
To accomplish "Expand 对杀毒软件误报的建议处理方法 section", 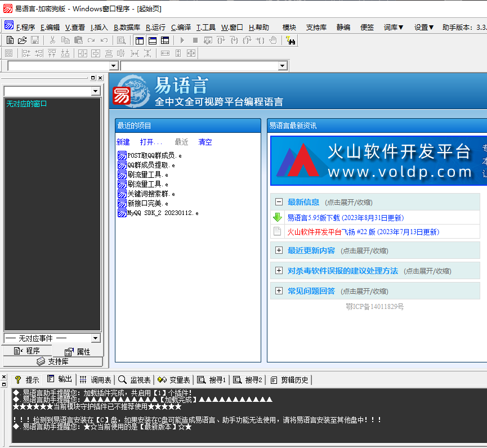I will (279, 271).
